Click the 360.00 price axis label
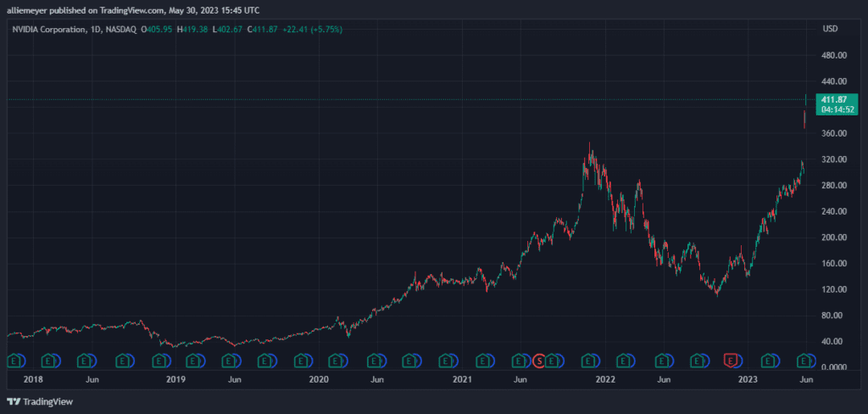The width and height of the screenshot is (868, 414). click(834, 133)
